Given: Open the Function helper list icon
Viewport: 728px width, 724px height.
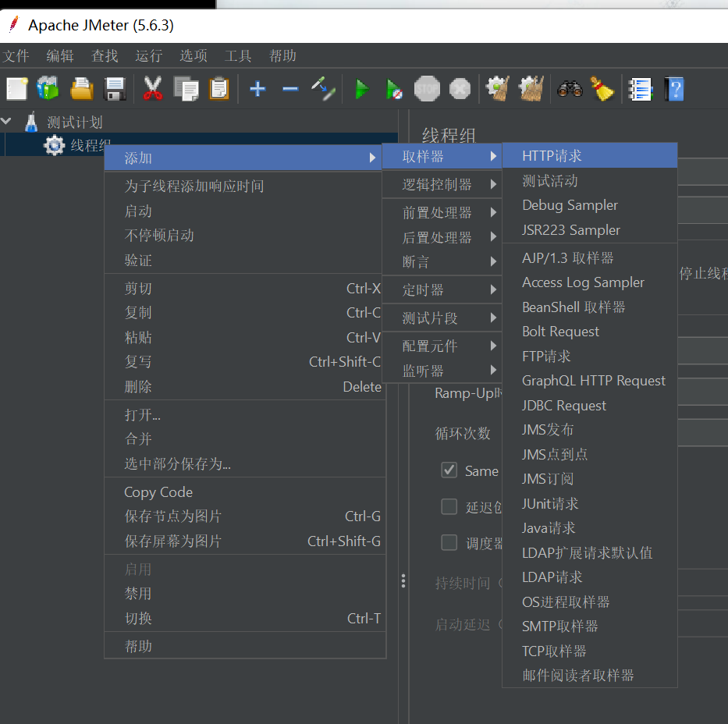Looking at the screenshot, I should [x=641, y=89].
